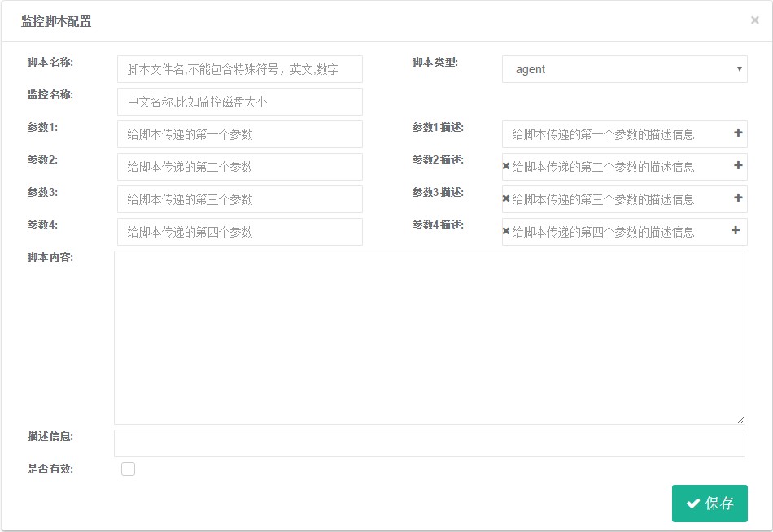Remove 参数4描述 row with x icon
773x532 pixels.
(506, 231)
